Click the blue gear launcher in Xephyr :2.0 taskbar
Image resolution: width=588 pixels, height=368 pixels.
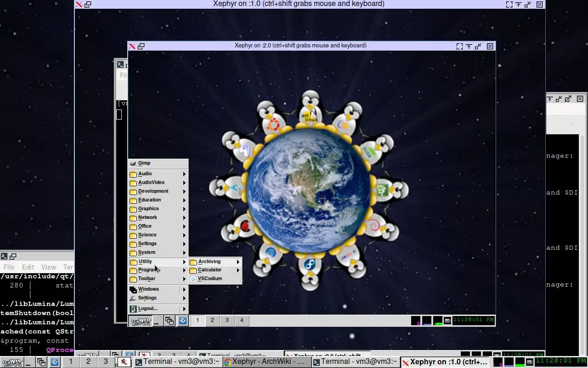pos(183,321)
